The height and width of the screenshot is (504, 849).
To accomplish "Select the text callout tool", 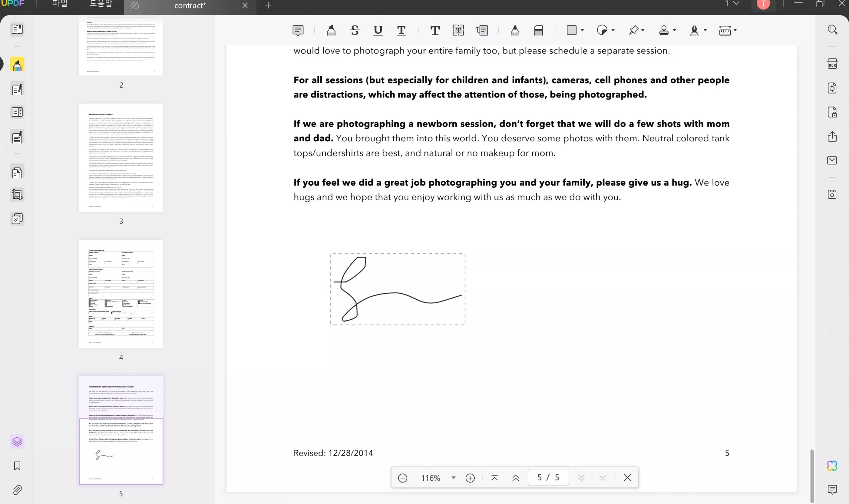I will coord(482,31).
